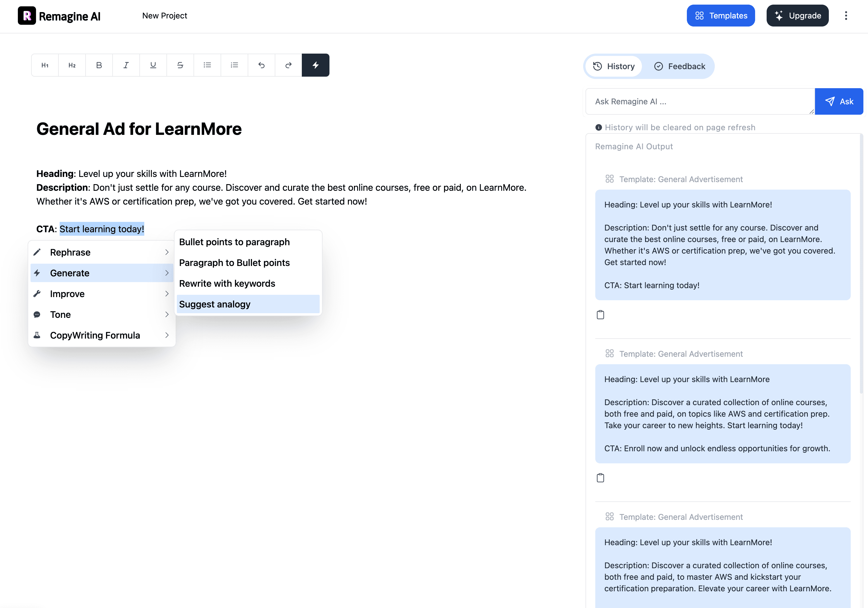Click the Italic formatting icon

126,65
